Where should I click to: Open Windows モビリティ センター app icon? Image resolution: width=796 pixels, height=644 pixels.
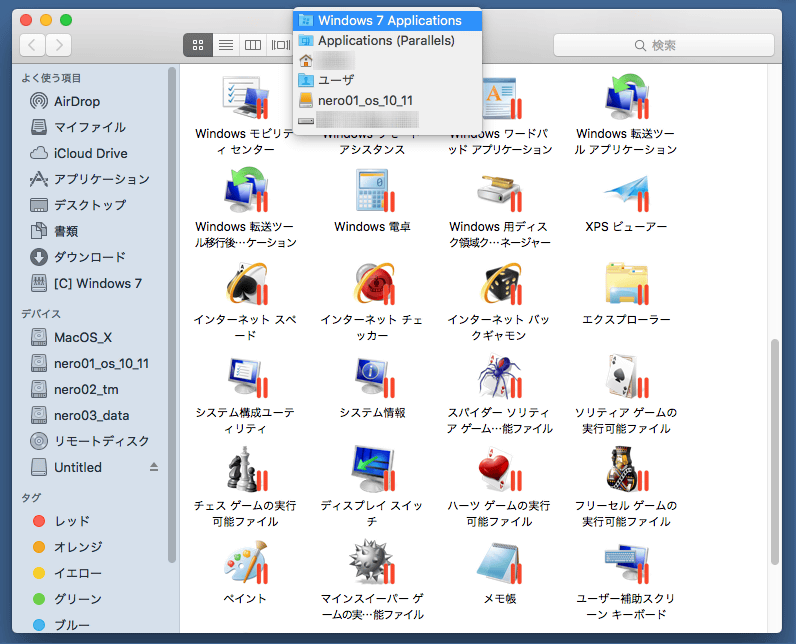[246, 98]
